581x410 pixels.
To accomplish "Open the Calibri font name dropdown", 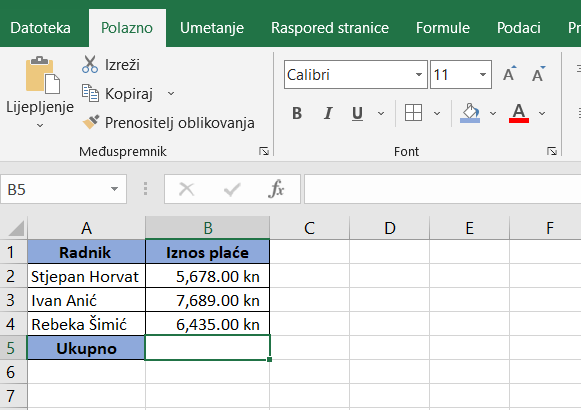I will click(x=419, y=75).
